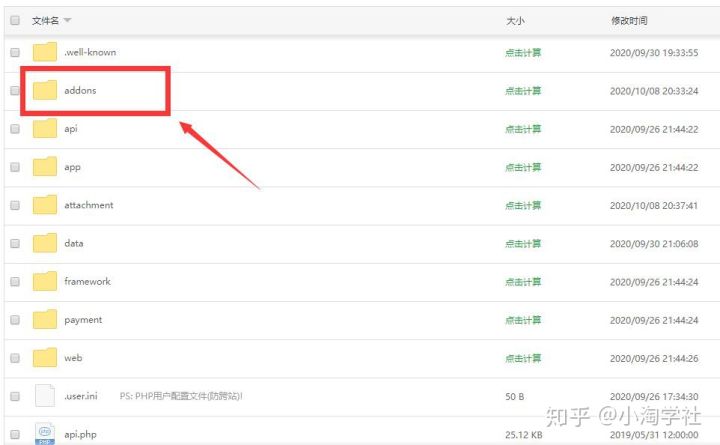This screenshot has width=720, height=445.
Task: Open the attachment folder icon
Action: point(45,205)
